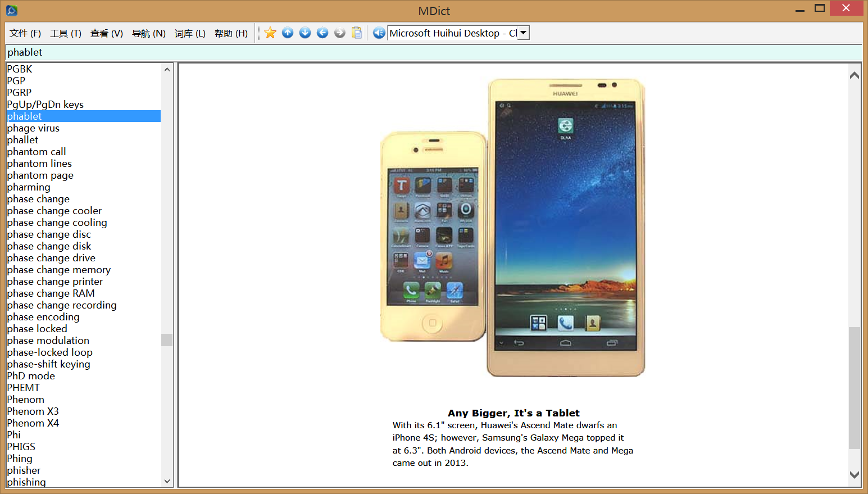
Task: Open the 查看 (V) menu
Action: [107, 34]
